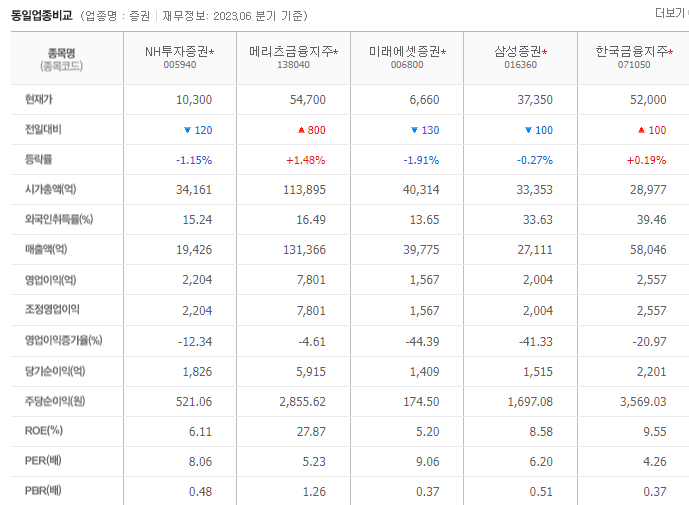Click the -1.91% change rate

coord(421,160)
